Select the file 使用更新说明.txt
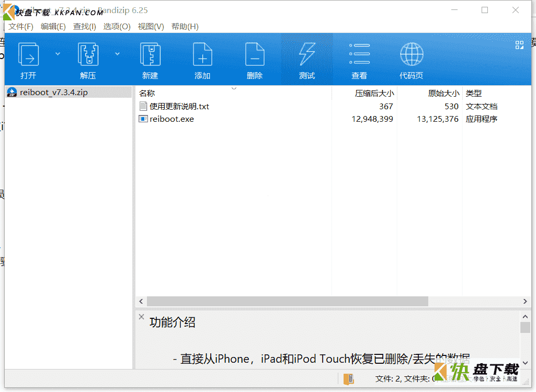Image resolution: width=536 pixels, height=392 pixels. (179, 106)
